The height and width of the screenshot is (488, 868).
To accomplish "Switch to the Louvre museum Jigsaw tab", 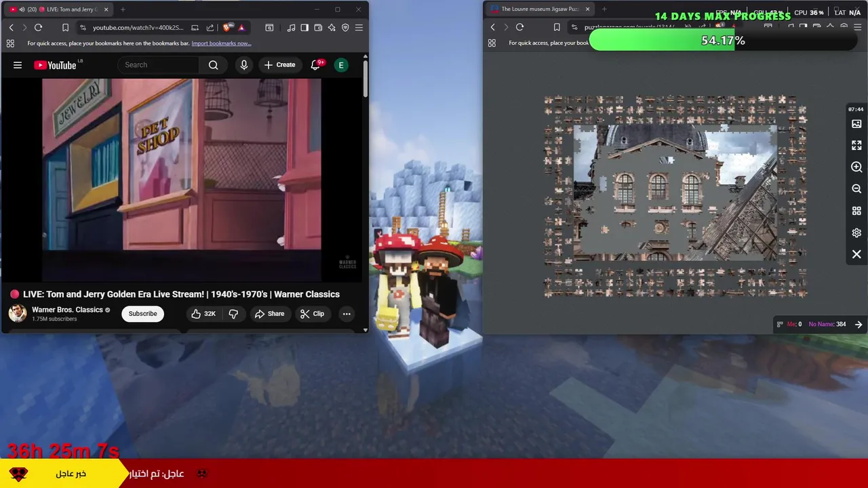I will coord(540,9).
